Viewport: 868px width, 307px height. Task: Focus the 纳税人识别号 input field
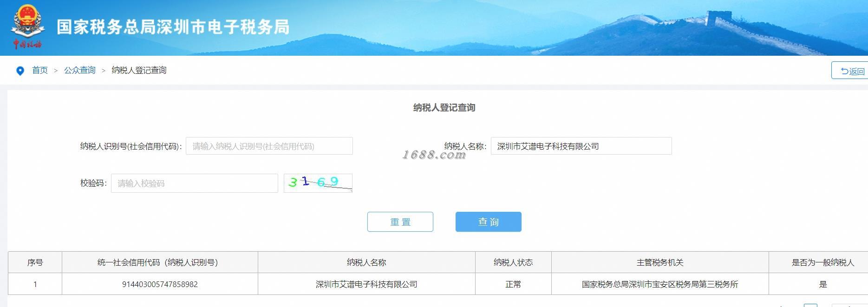(x=269, y=146)
